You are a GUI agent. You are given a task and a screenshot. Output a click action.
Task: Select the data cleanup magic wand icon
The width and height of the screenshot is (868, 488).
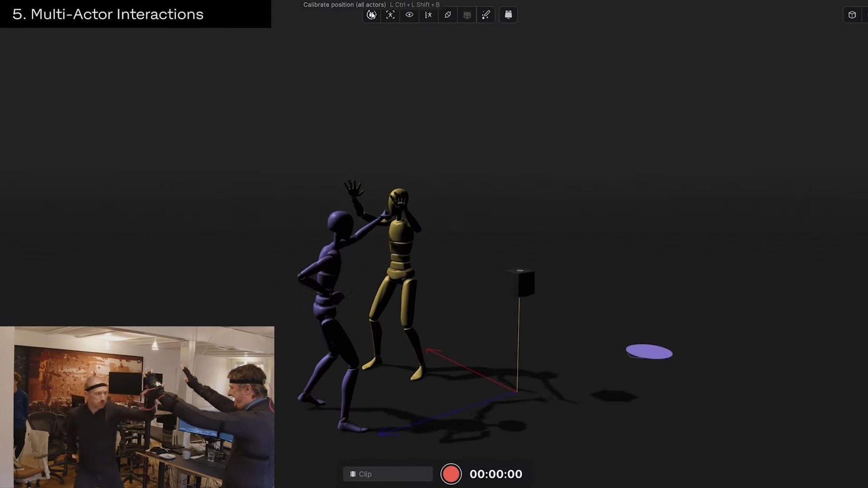486,14
